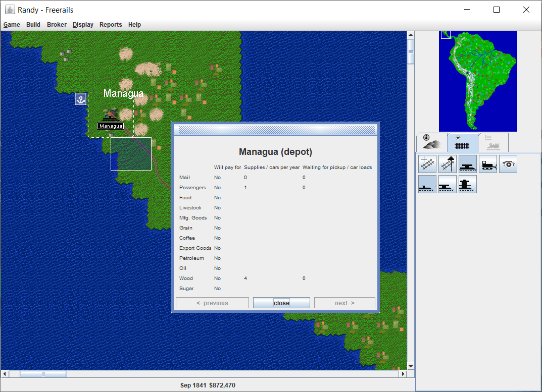Click the Wood supplies value 4
Screen dimensions: 542x392
pyautogui.click(x=245, y=278)
